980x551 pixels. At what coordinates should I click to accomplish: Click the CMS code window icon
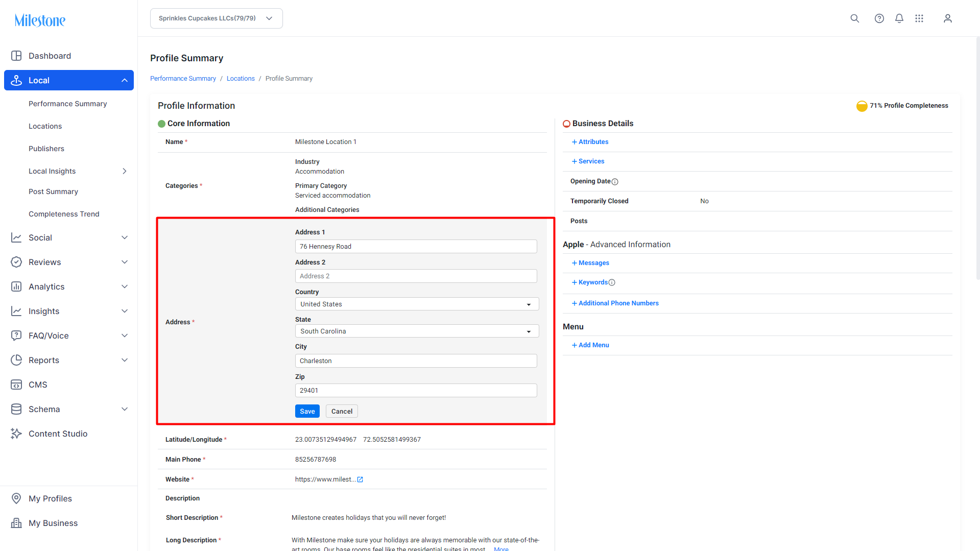(16, 385)
